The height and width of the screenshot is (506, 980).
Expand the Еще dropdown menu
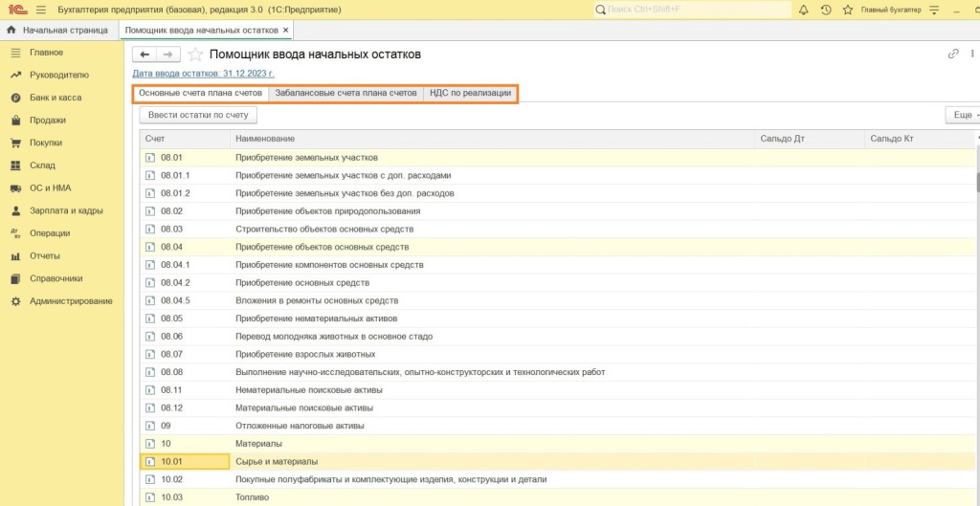coord(961,115)
